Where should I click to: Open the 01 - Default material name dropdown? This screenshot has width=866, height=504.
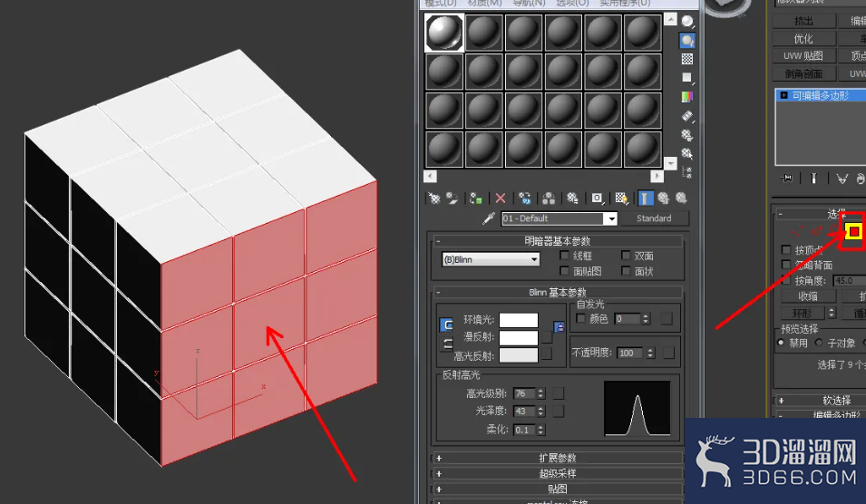click(611, 218)
